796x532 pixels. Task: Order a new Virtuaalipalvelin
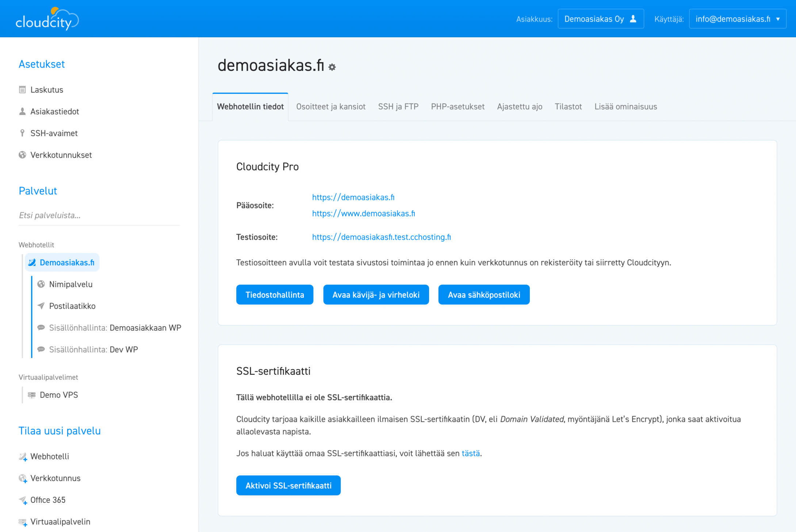click(x=60, y=522)
